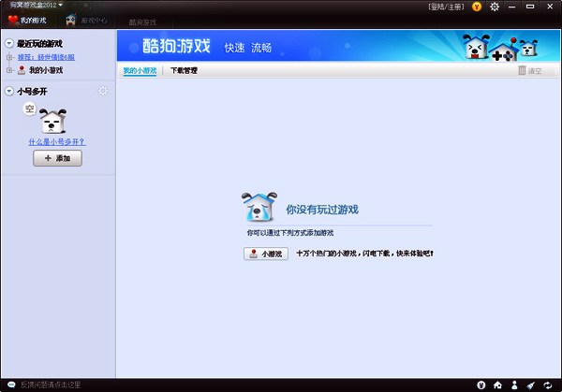Click 反馈问题请点击这里 feedback text
The image size is (562, 392).
click(x=51, y=385)
